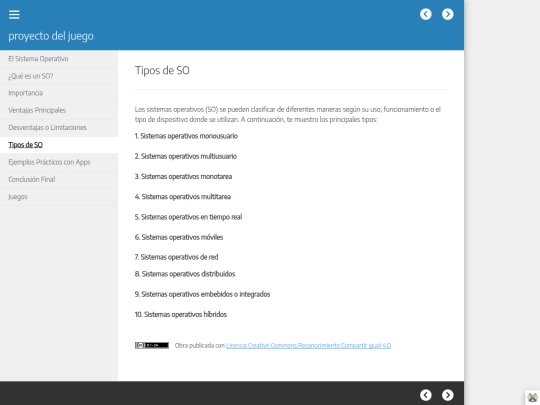Select Importancia in the sidebar

coord(59,93)
